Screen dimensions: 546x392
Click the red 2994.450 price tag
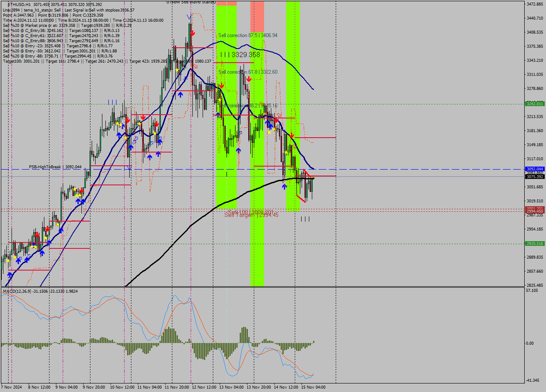pos(535,211)
